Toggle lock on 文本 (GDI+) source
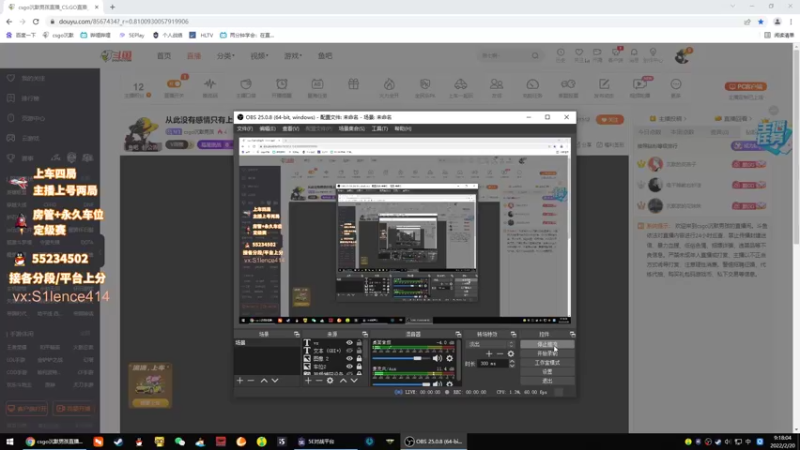Viewport: 800px width, 450px height. pyautogui.click(x=359, y=351)
